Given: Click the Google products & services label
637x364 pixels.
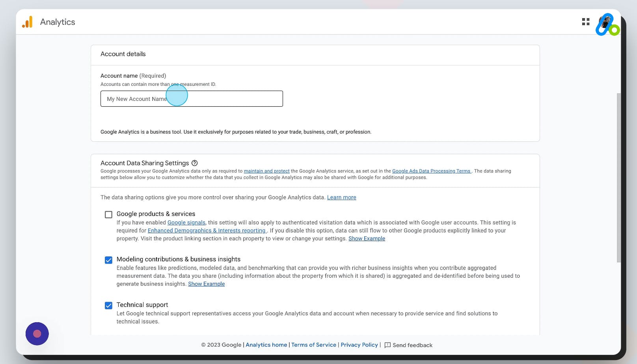Looking at the screenshot, I should click(156, 214).
